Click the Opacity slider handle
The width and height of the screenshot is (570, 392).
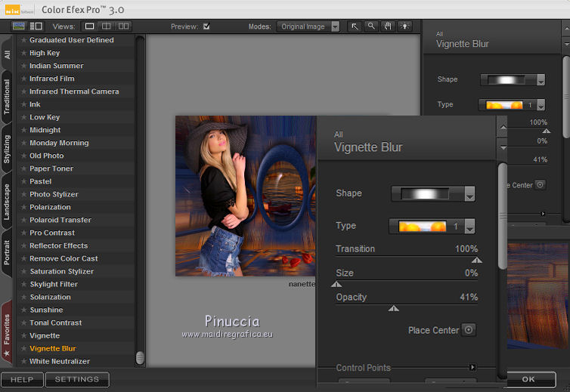click(393, 308)
